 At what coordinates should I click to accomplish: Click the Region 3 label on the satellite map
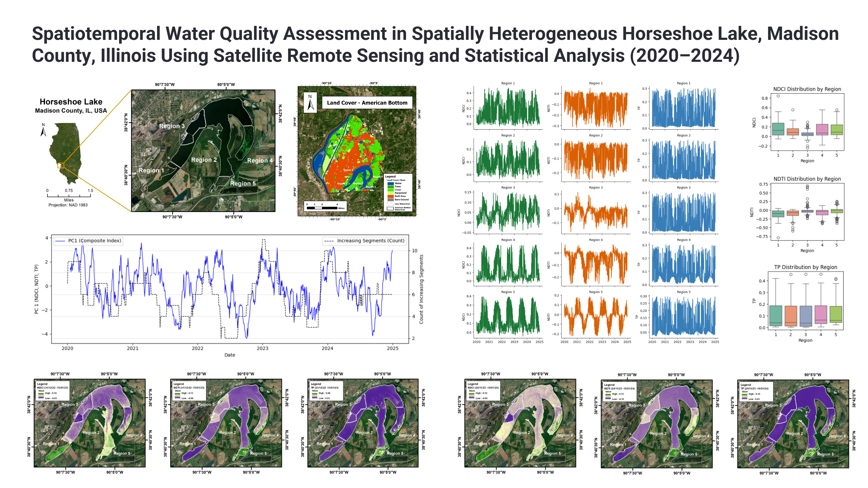click(172, 126)
